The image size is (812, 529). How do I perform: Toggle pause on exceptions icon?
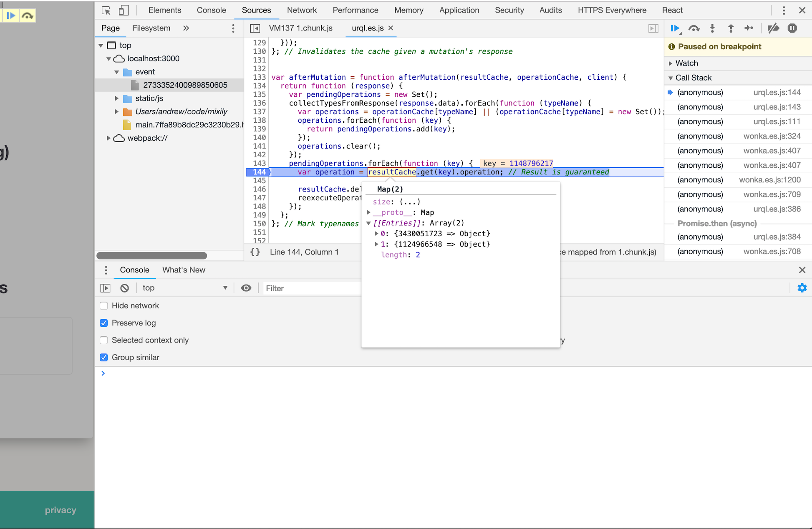coord(792,28)
